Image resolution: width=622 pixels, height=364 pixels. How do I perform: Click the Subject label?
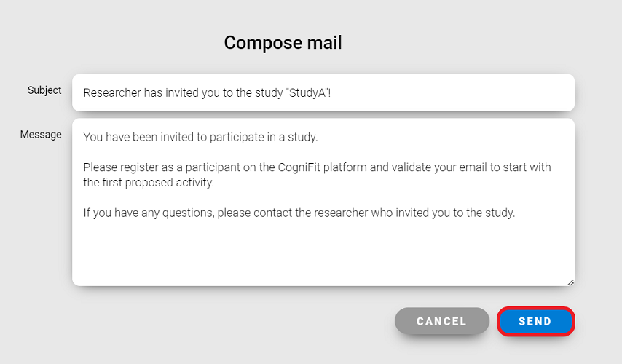coord(44,90)
